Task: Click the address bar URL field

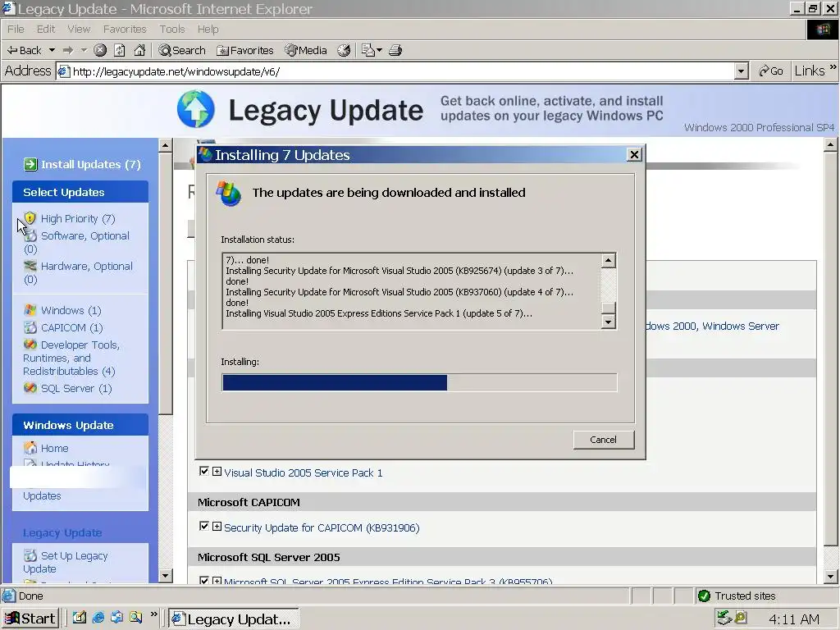Action: coord(395,71)
